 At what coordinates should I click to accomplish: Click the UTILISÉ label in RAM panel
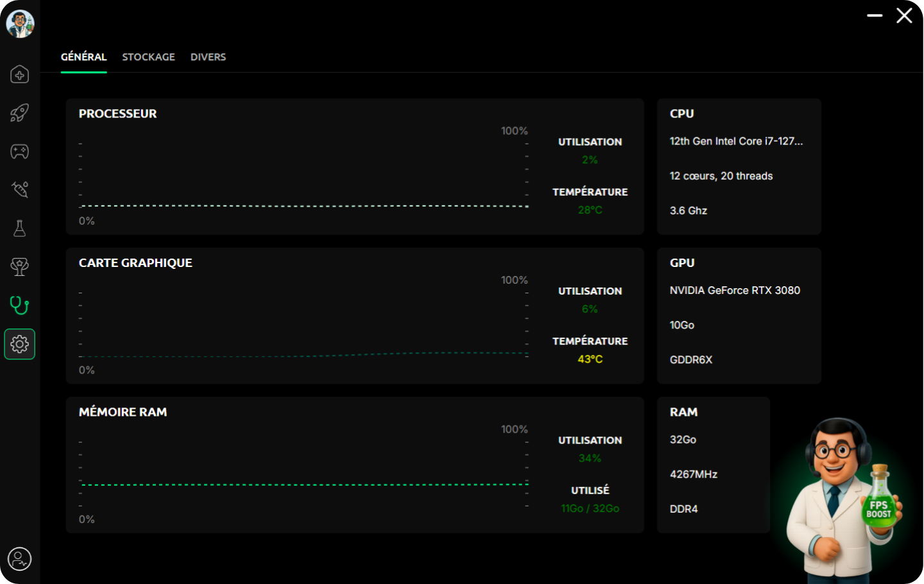[590, 490]
